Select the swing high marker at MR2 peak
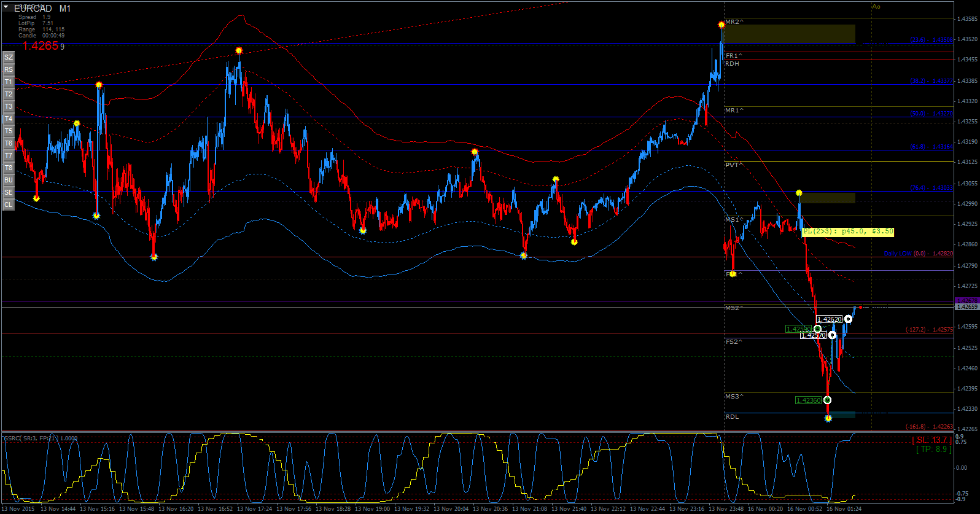This screenshot has height=514, width=980. coord(721,25)
